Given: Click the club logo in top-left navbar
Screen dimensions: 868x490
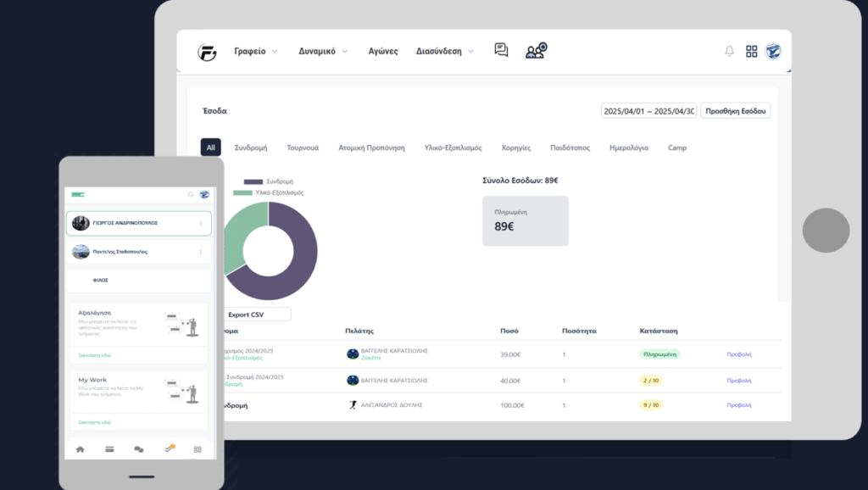Looking at the screenshot, I should (x=207, y=52).
